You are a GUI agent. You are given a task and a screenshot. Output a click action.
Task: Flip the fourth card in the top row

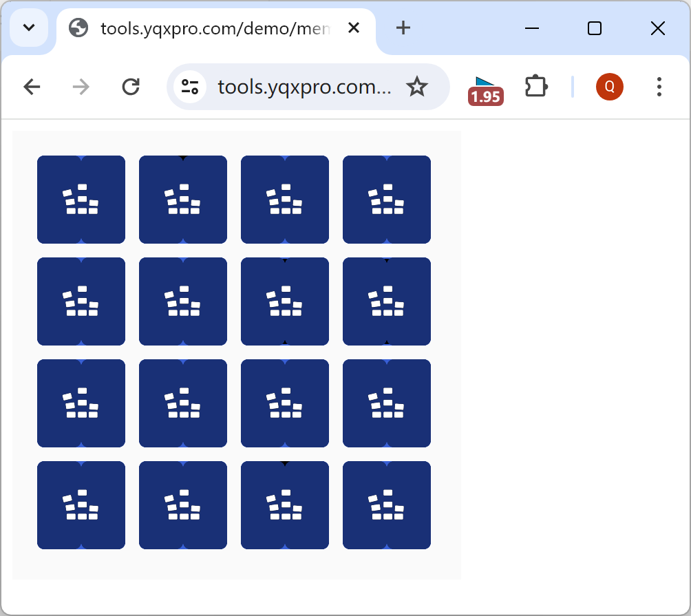pos(387,200)
